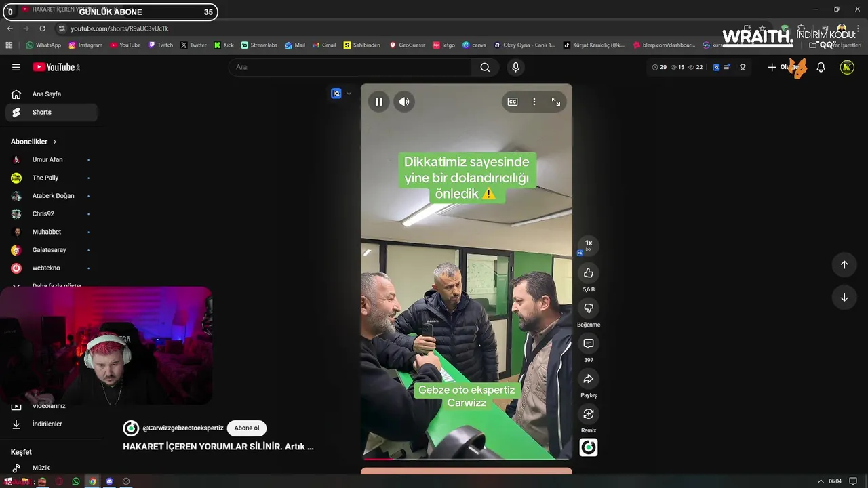
Task: Mute the Shorts video volume
Action: coord(404,102)
